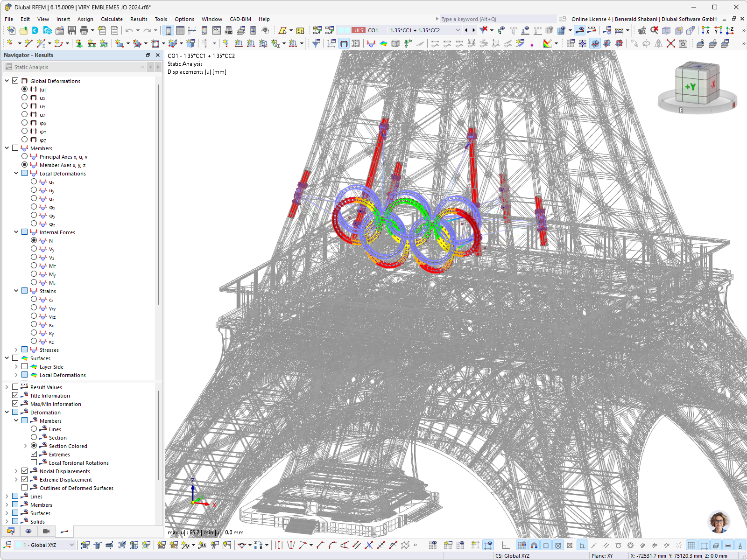Select the My internal force radio

click(x=34, y=274)
